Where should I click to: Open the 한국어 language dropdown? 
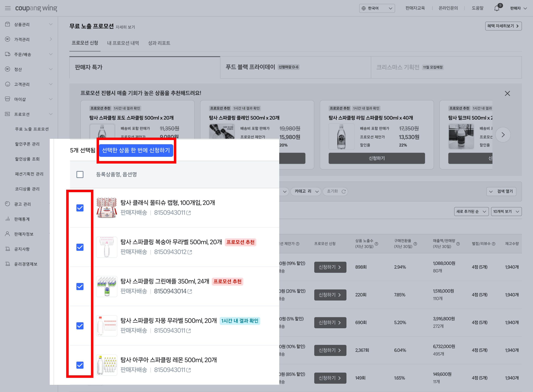pos(377,8)
